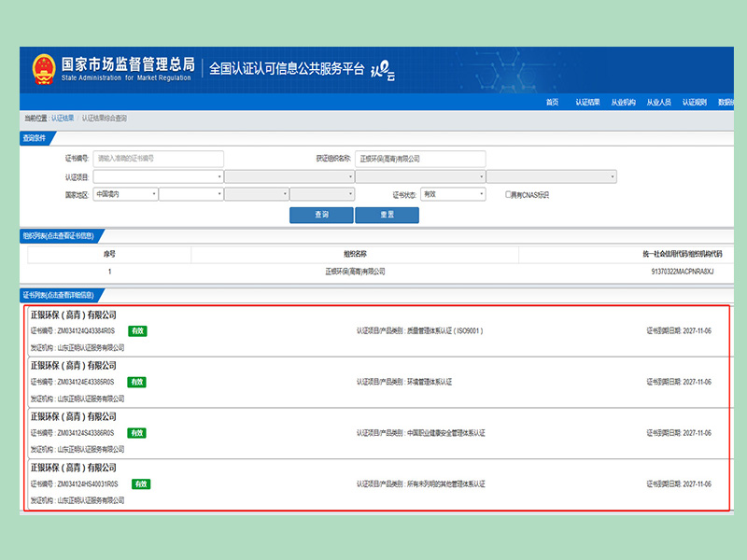Open the 认证规则 navigation item

(694, 102)
